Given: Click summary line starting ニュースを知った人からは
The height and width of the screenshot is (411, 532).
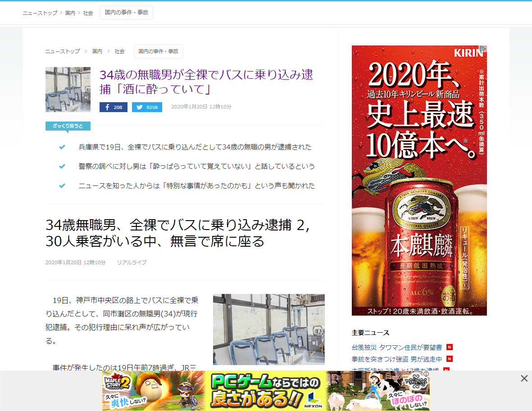Looking at the screenshot, I should pyautogui.click(x=197, y=185).
